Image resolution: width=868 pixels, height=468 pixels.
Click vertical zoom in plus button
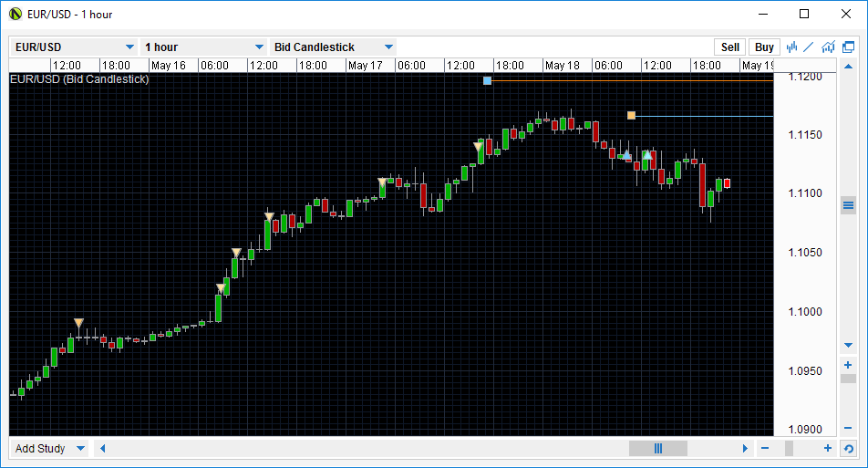(x=848, y=365)
